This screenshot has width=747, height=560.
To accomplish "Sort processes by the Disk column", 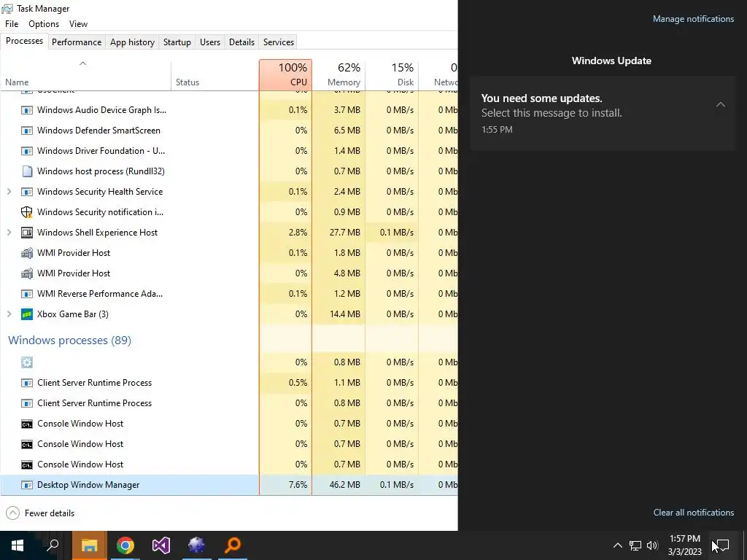I will [x=392, y=75].
